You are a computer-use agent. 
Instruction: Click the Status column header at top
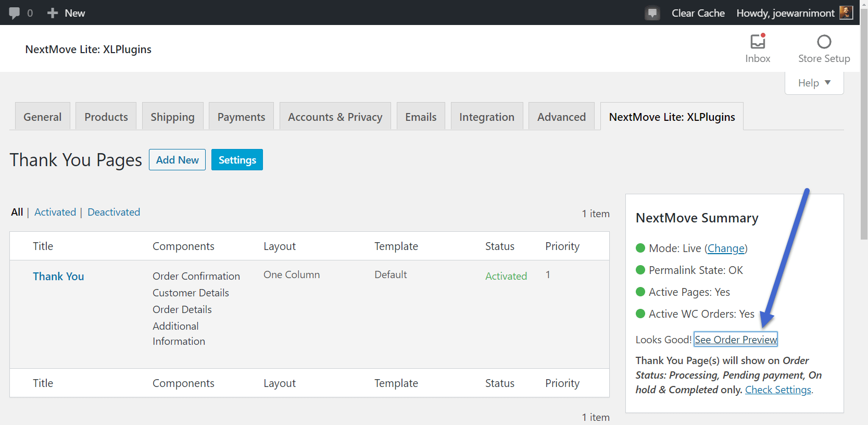(x=500, y=246)
